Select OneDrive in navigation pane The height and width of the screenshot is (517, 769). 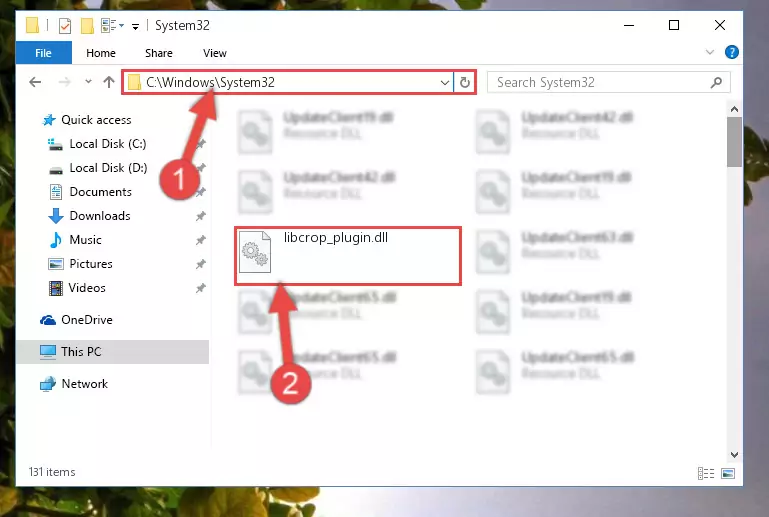pyautogui.click(x=87, y=320)
